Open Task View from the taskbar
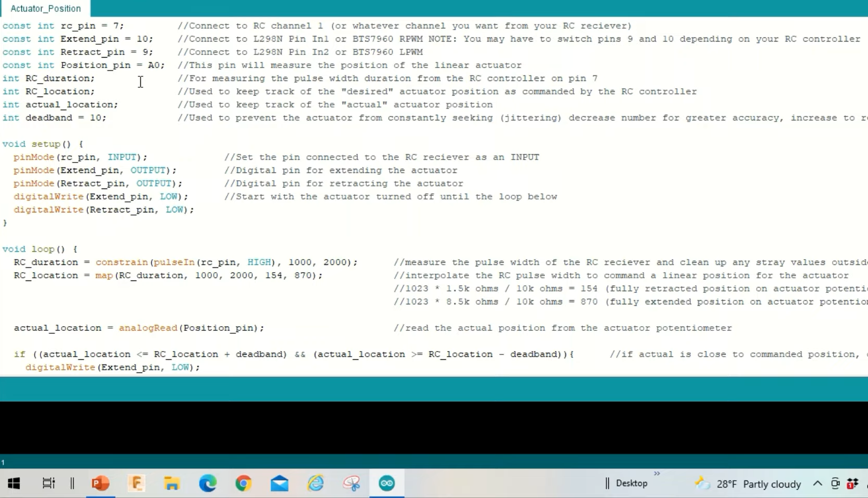868x498 pixels. pos(48,483)
